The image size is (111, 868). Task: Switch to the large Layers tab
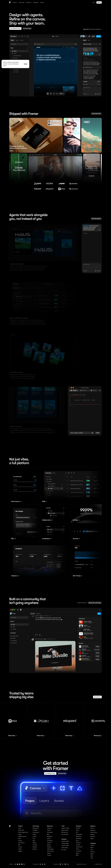tap(44, 801)
